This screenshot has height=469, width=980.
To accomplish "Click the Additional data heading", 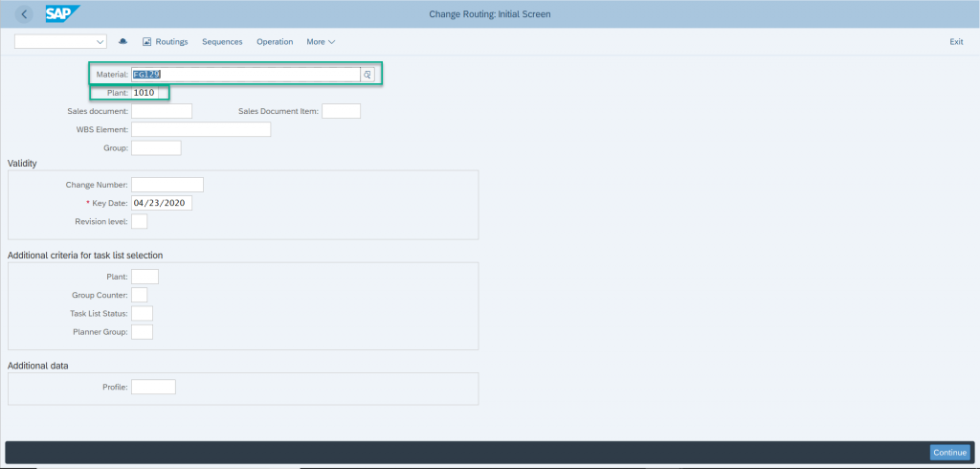I will 38,366.
